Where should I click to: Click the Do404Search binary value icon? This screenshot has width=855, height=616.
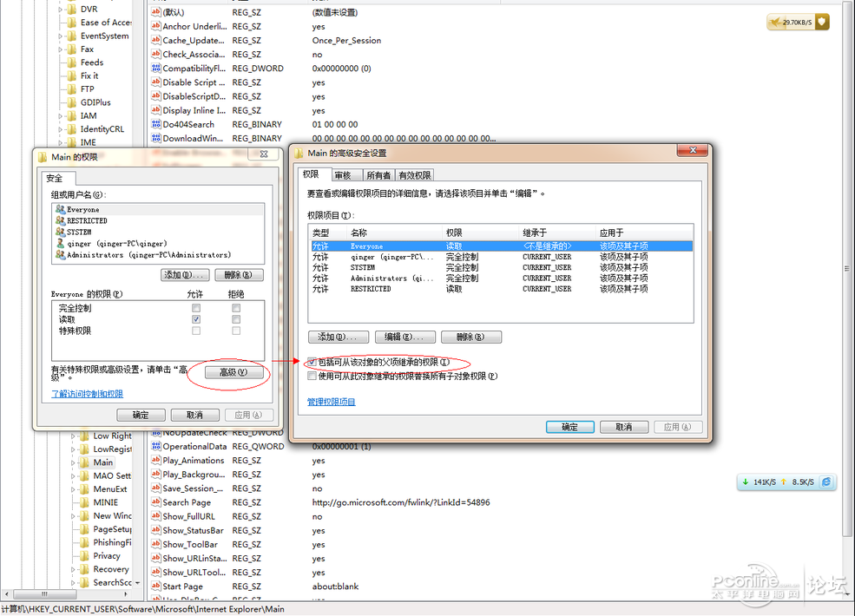[155, 124]
